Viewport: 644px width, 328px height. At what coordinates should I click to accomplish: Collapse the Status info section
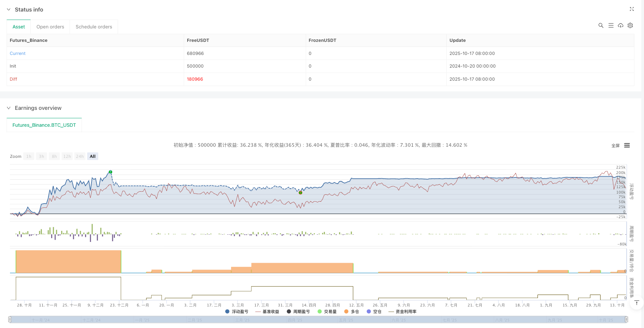click(x=9, y=10)
